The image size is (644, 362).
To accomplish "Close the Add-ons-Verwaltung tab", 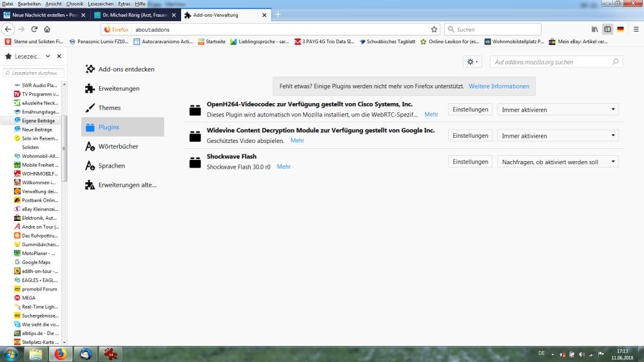I will click(264, 15).
